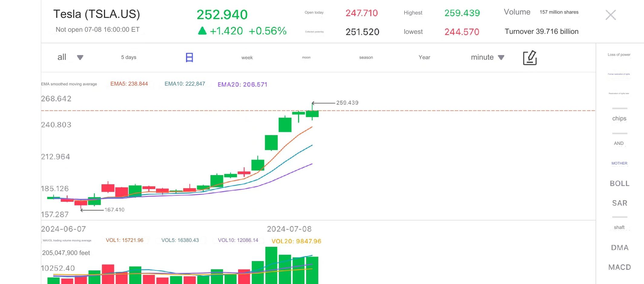Show the chips distribution panel
Image resolution: width=644 pixels, height=284 pixels.
pyautogui.click(x=619, y=119)
